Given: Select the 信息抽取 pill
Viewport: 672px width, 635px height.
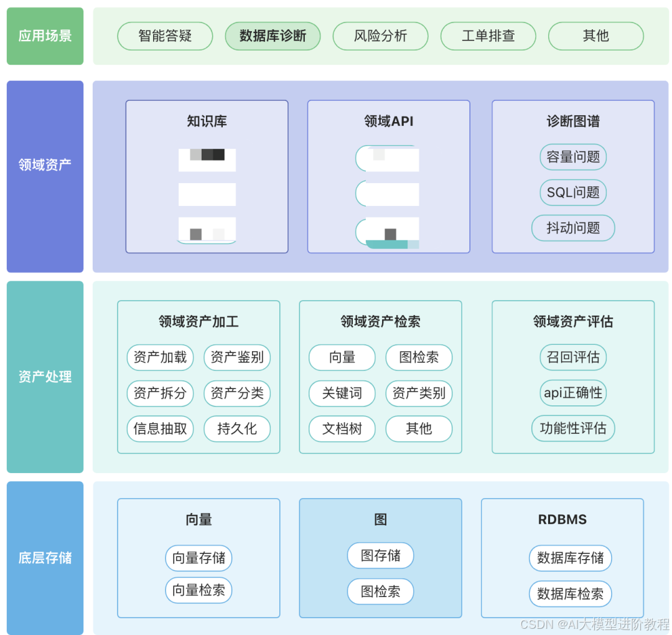Looking at the screenshot, I should point(161,429).
